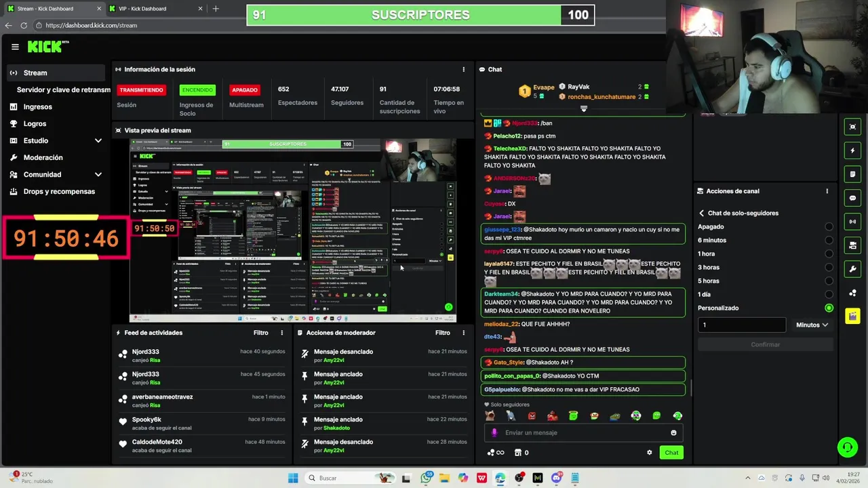This screenshot has height=488, width=868.
Task: Click the Kick logo
Action: 48,47
